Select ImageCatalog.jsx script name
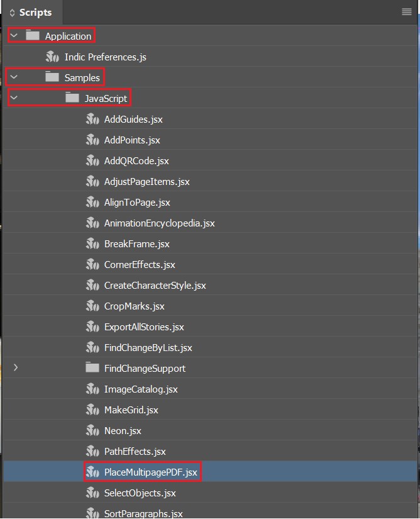 pyautogui.click(x=141, y=389)
